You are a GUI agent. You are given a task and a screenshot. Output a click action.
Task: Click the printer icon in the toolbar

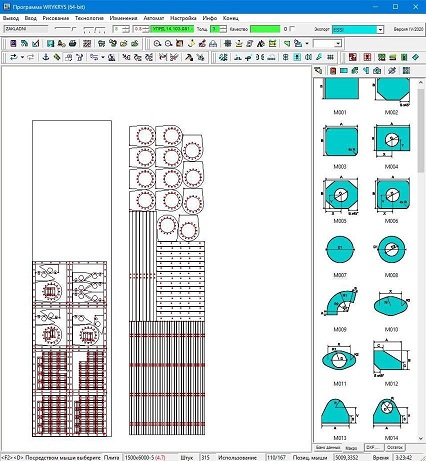[72, 44]
